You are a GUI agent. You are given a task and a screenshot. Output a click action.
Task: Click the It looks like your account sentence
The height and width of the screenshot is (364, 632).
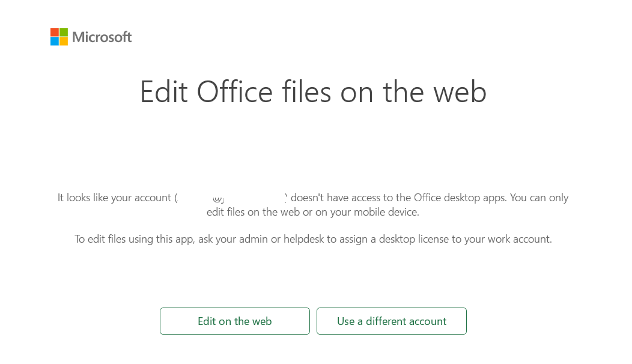(x=114, y=198)
